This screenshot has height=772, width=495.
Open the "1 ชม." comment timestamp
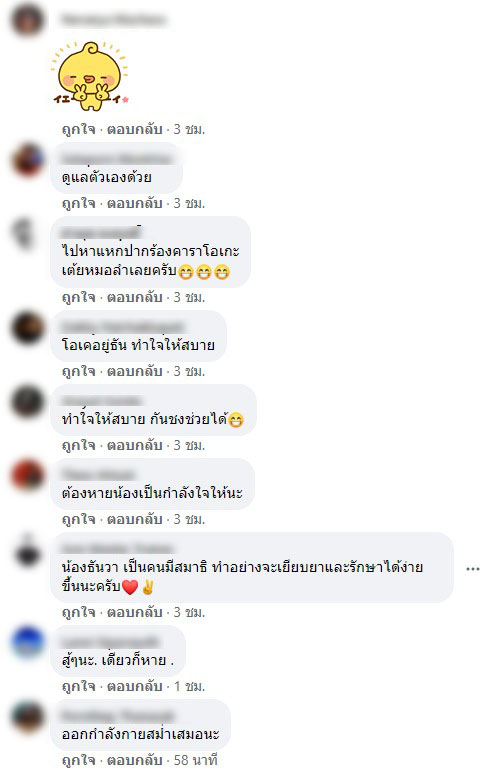coord(189,686)
